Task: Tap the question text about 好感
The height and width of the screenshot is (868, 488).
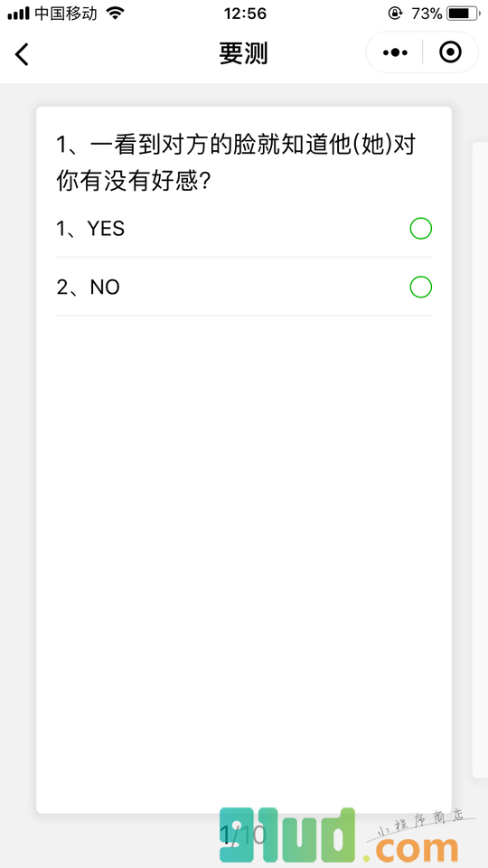Action: [x=236, y=163]
